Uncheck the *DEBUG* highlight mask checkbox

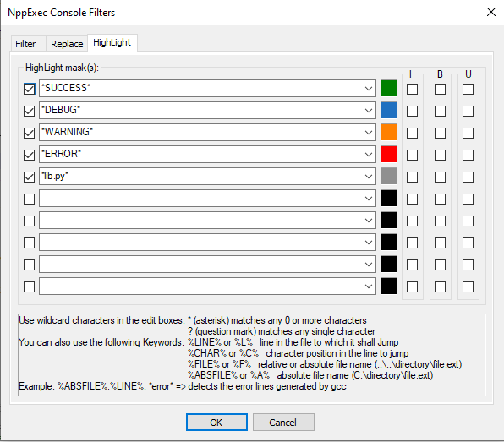coord(30,111)
